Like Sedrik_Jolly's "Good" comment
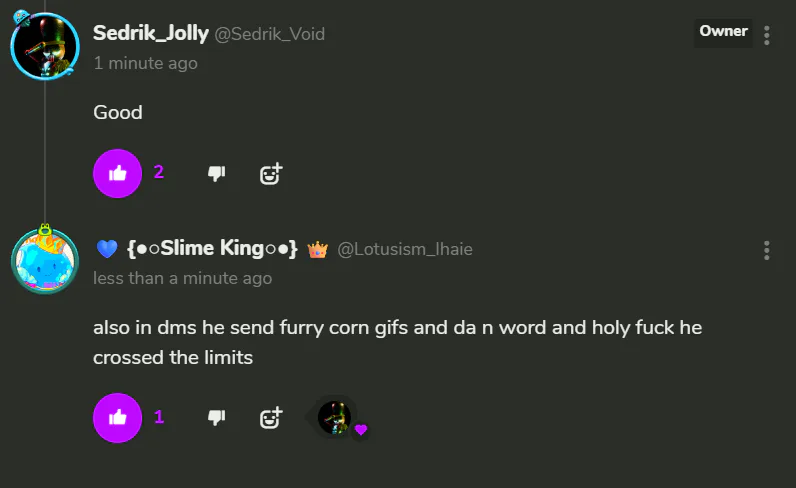Viewport: 796px width, 488px height. point(118,173)
